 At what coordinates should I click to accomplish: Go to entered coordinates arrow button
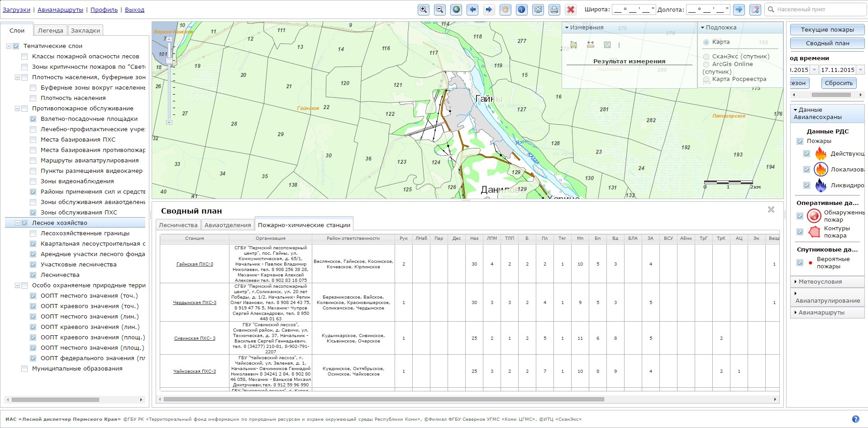click(739, 10)
